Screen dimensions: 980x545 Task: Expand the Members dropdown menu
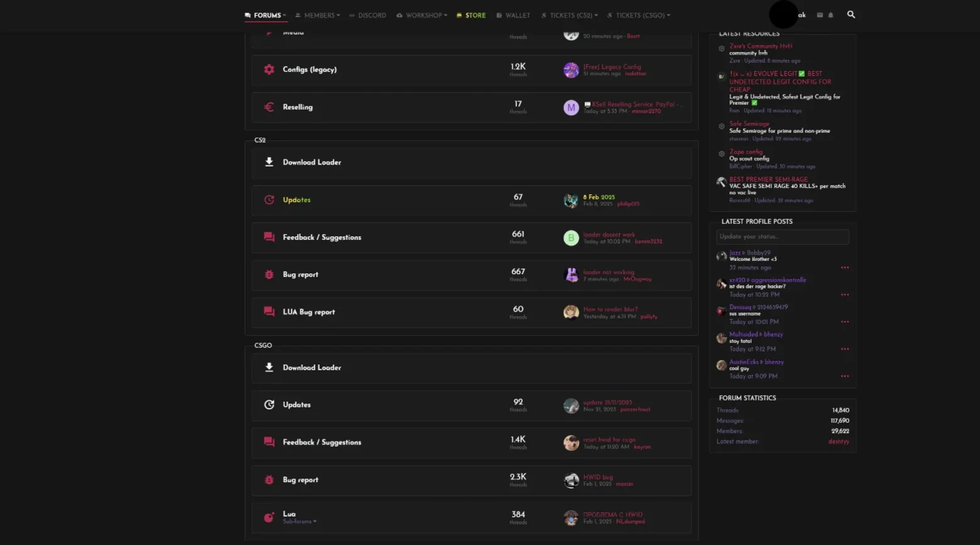point(318,15)
